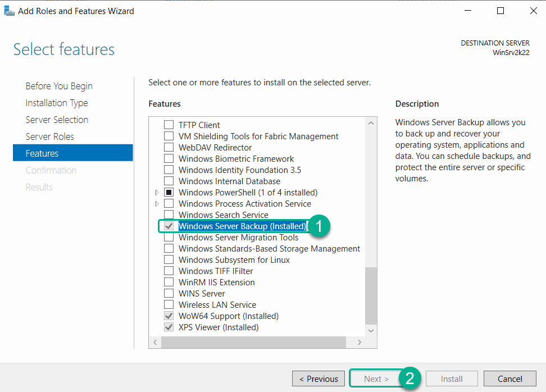Select the Windows PowerShell (1 of 4 installed) label
Screen dimensions: 546x392
point(248,193)
